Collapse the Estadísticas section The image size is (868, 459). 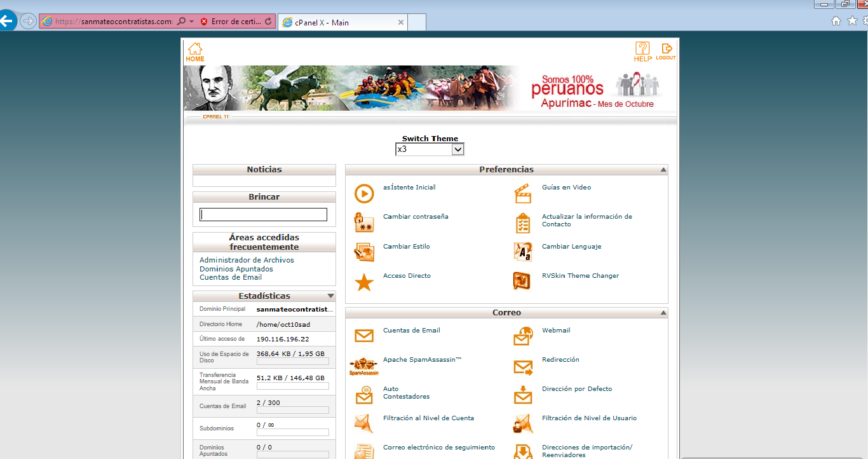[330, 296]
